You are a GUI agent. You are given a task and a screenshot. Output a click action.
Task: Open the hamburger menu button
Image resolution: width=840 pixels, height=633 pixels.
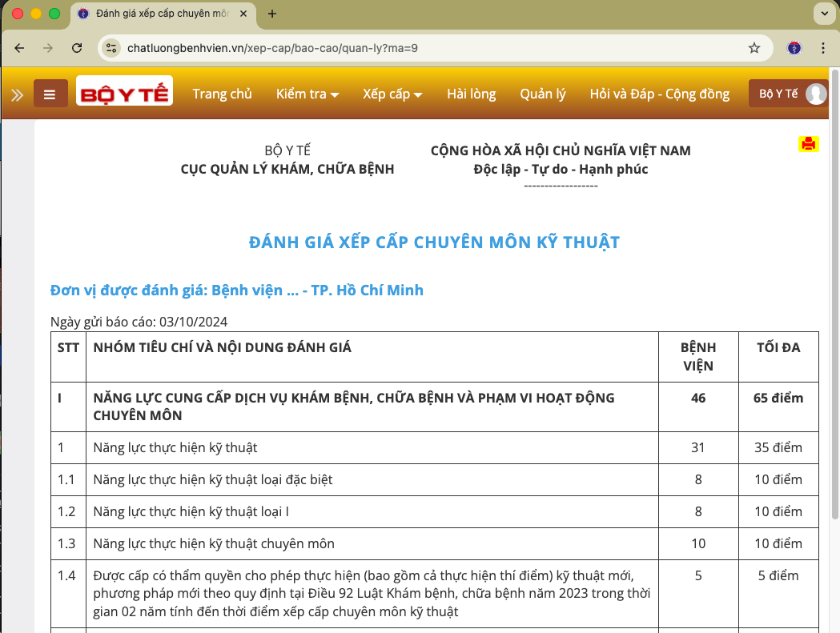click(50, 94)
